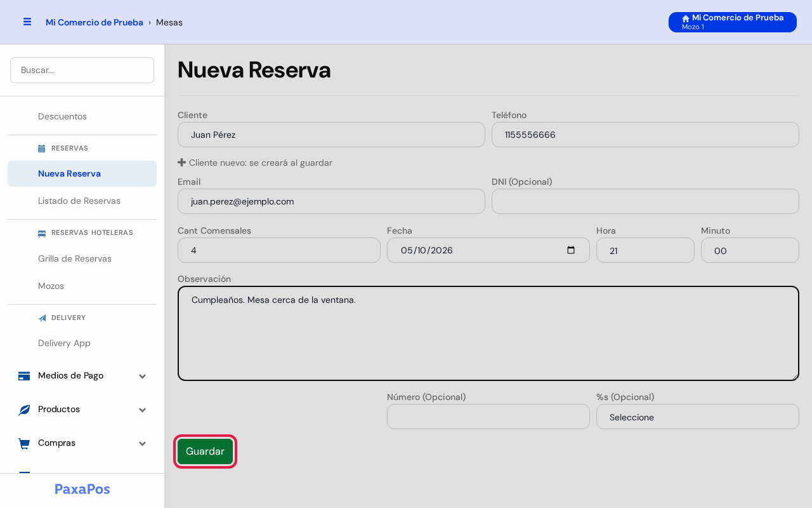Click the Cant Comensales field
The width and height of the screenshot is (812, 508).
[x=279, y=250]
